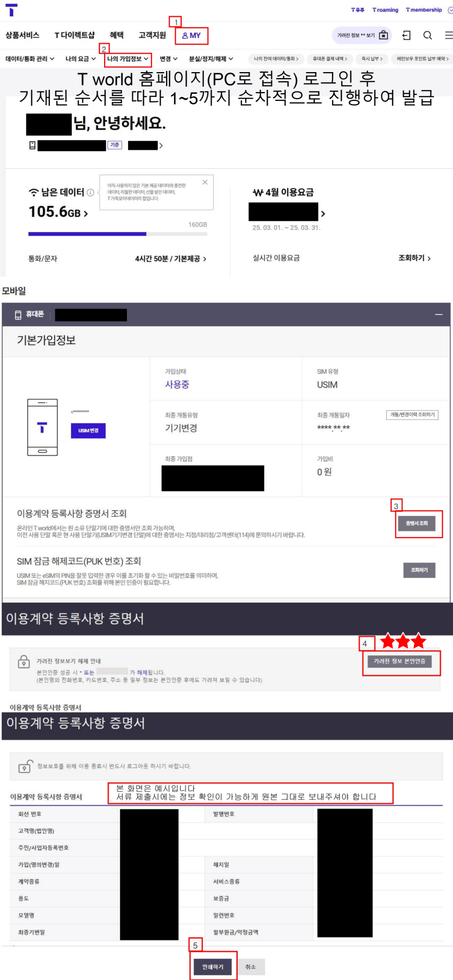The height and width of the screenshot is (980, 453).
Task: Click the USIM 변경 button
Action: coord(88,430)
